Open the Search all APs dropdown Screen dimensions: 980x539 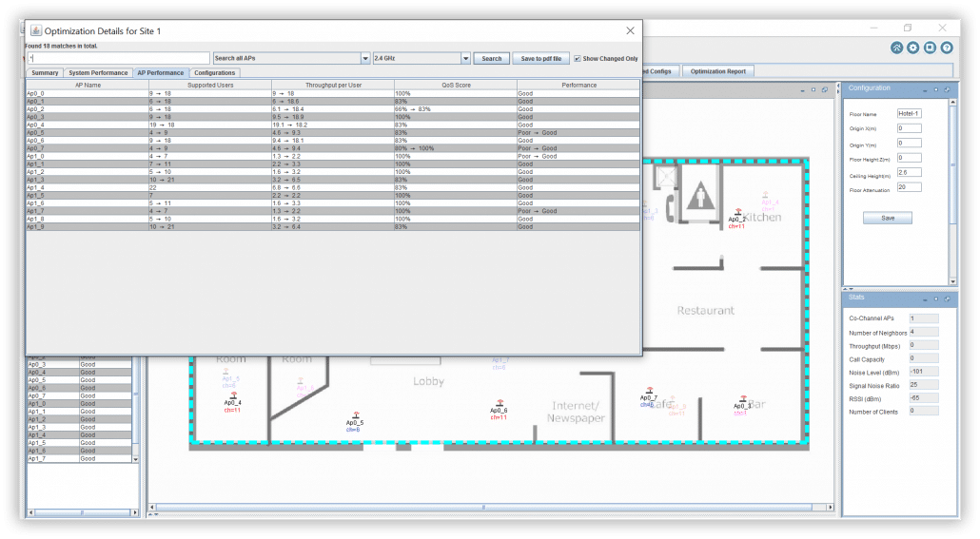click(x=365, y=58)
